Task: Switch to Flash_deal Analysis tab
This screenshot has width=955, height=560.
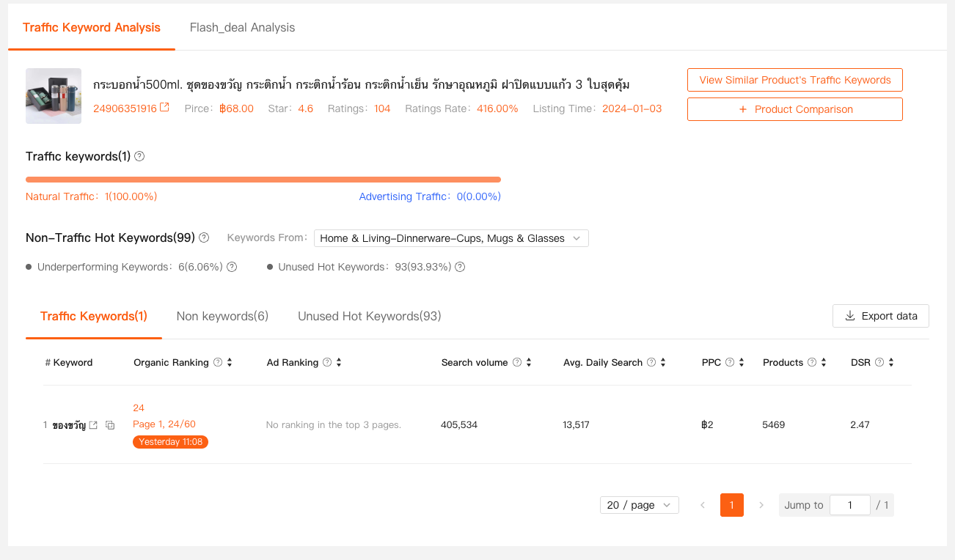Action: (x=242, y=28)
